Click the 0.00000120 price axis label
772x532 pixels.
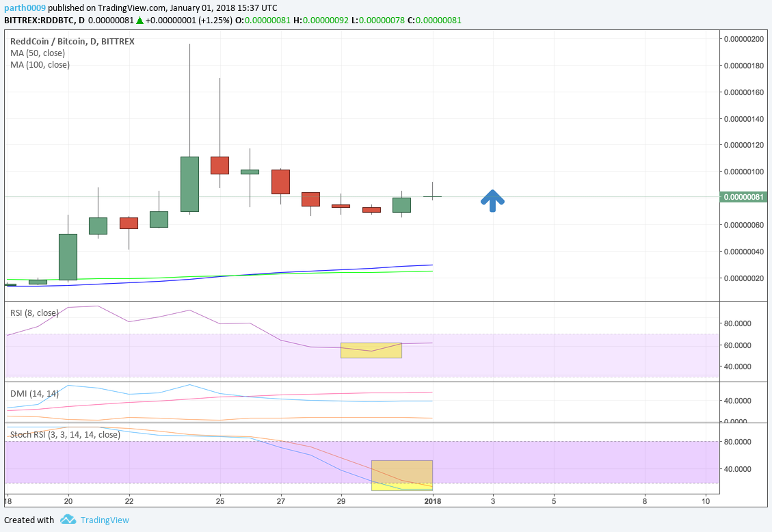(x=743, y=145)
